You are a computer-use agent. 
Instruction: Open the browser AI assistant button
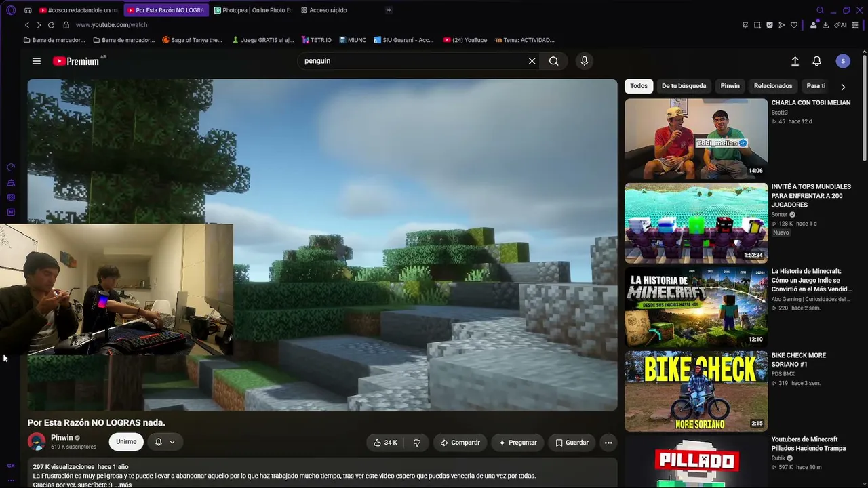tap(841, 25)
